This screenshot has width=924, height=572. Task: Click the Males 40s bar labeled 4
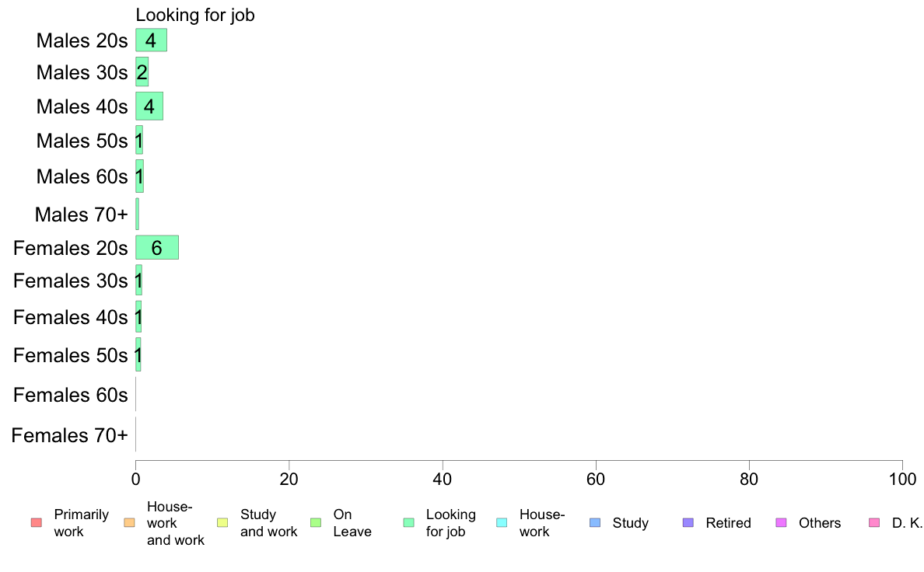[149, 106]
